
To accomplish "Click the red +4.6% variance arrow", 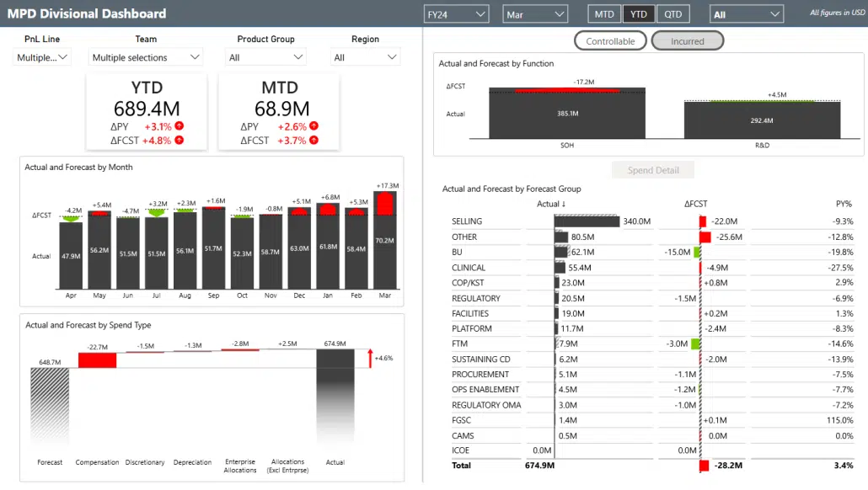I will coord(369,358).
